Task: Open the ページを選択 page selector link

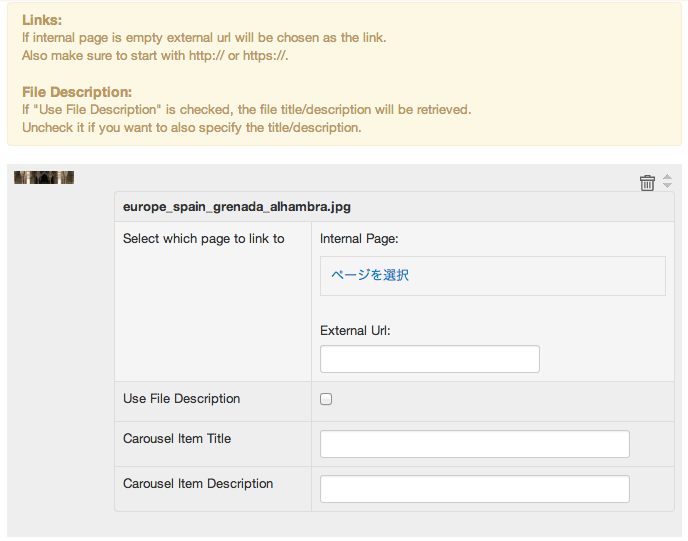Action: (370, 275)
